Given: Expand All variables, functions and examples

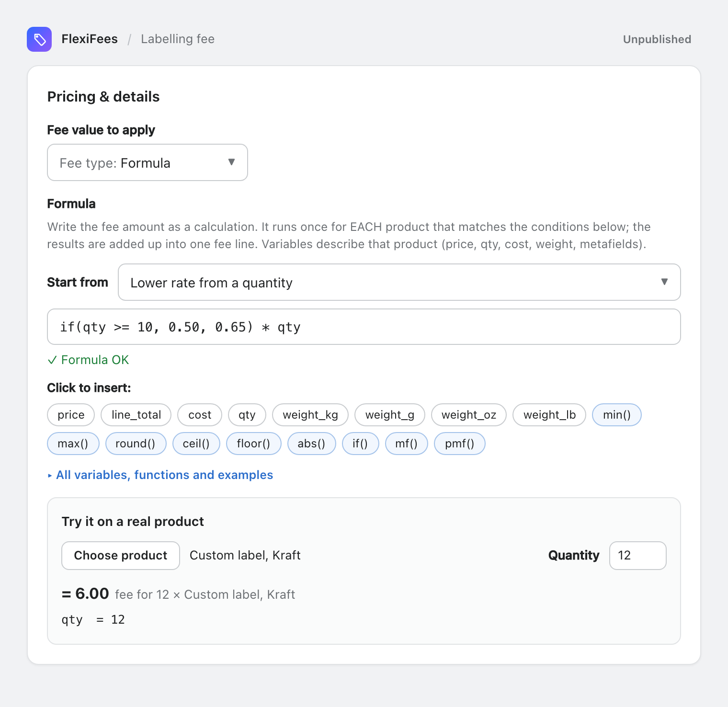Looking at the screenshot, I should (x=160, y=475).
